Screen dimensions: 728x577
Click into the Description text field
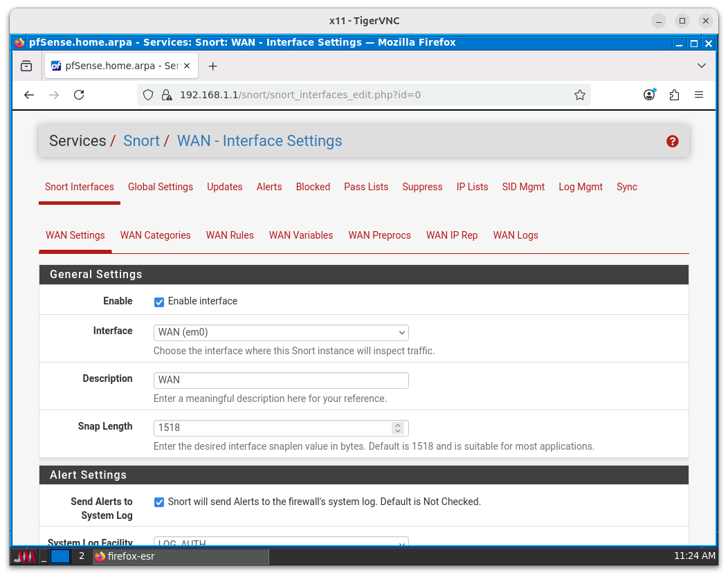click(281, 381)
